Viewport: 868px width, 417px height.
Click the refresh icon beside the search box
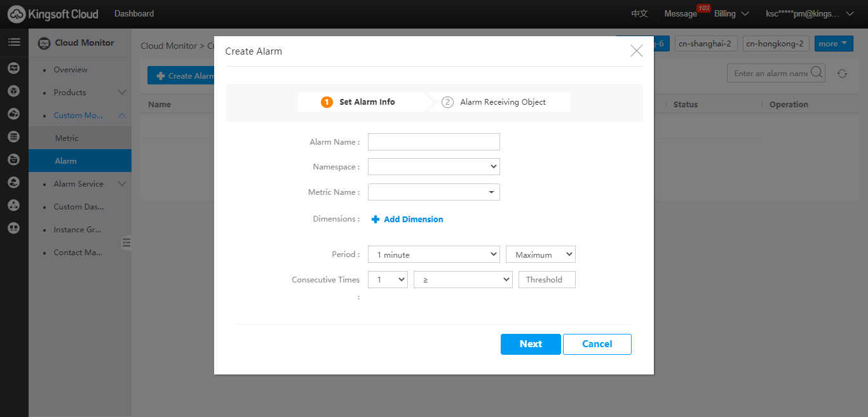842,74
